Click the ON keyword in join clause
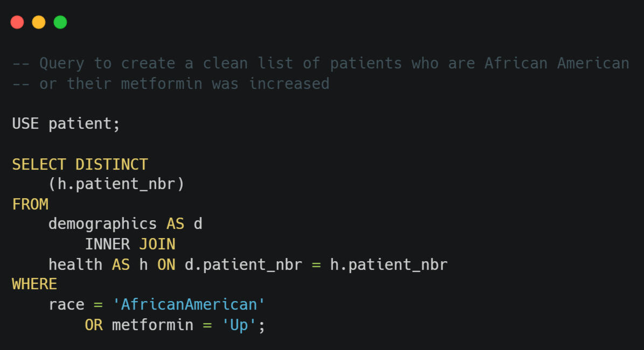 [167, 265]
